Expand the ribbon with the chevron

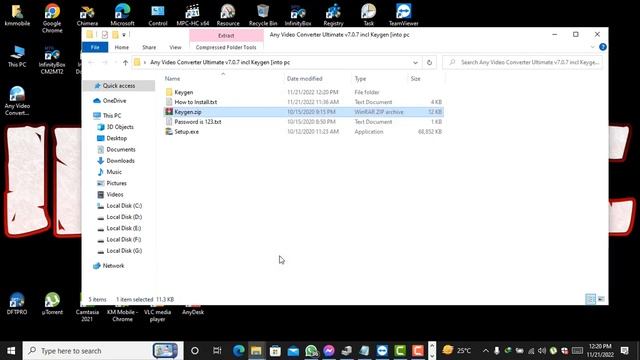pyautogui.click(x=592, y=47)
